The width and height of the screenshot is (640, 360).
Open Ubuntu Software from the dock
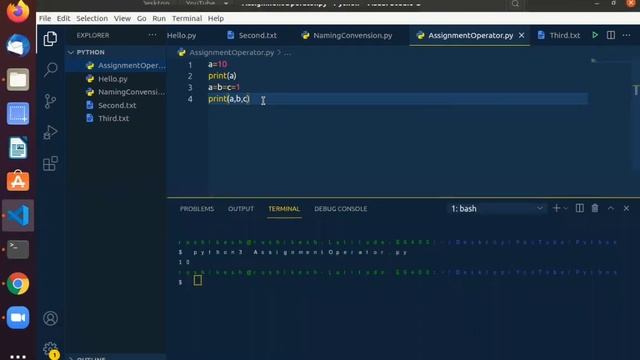point(18,181)
